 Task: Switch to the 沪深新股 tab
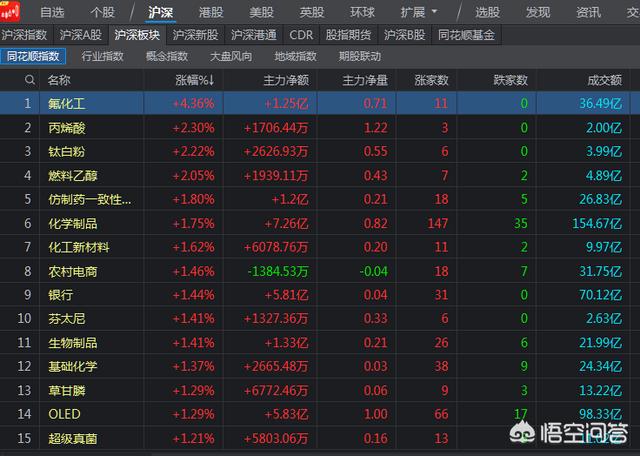coord(196,35)
